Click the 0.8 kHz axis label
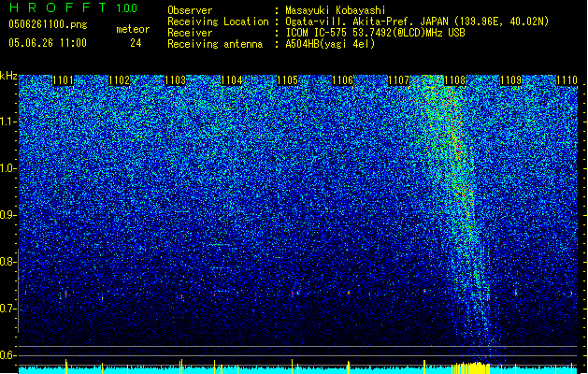 click(x=7, y=262)
